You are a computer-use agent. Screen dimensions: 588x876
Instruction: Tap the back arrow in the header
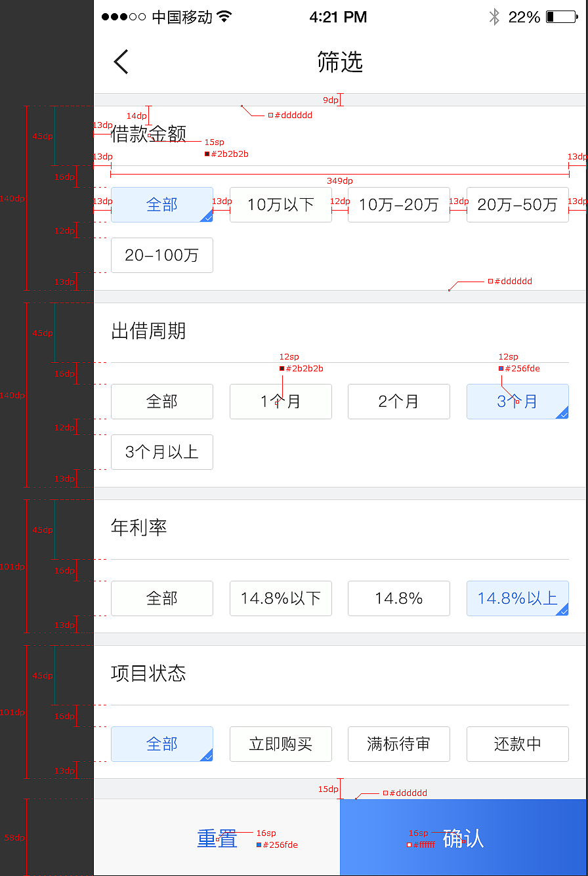(x=121, y=61)
